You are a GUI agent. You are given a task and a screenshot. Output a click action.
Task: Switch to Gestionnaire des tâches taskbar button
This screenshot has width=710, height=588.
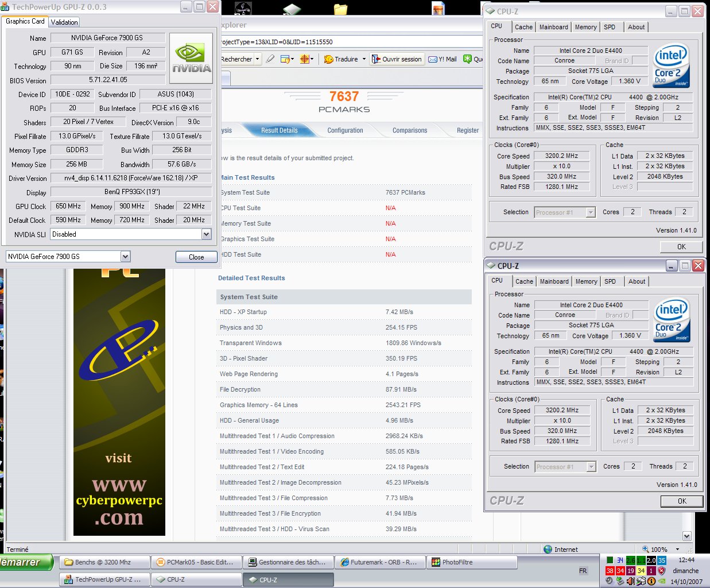[288, 562]
